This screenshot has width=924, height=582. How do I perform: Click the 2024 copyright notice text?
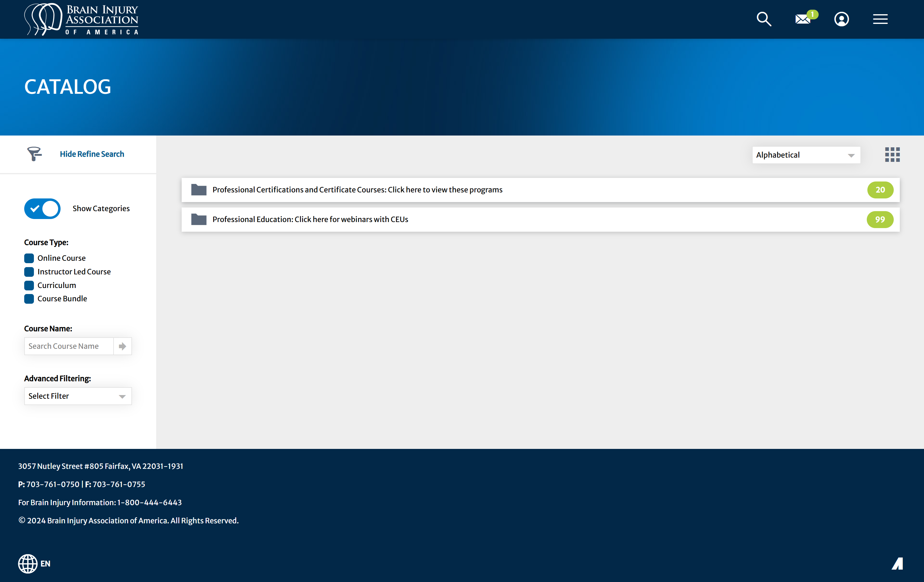pos(129,520)
